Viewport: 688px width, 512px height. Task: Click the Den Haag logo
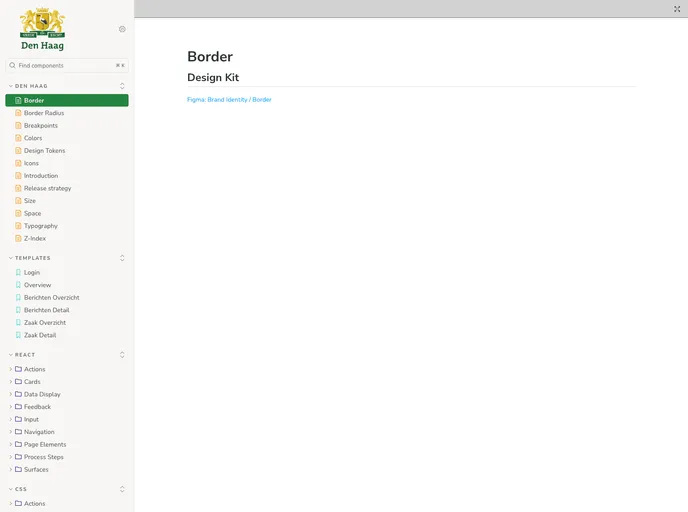click(42, 29)
